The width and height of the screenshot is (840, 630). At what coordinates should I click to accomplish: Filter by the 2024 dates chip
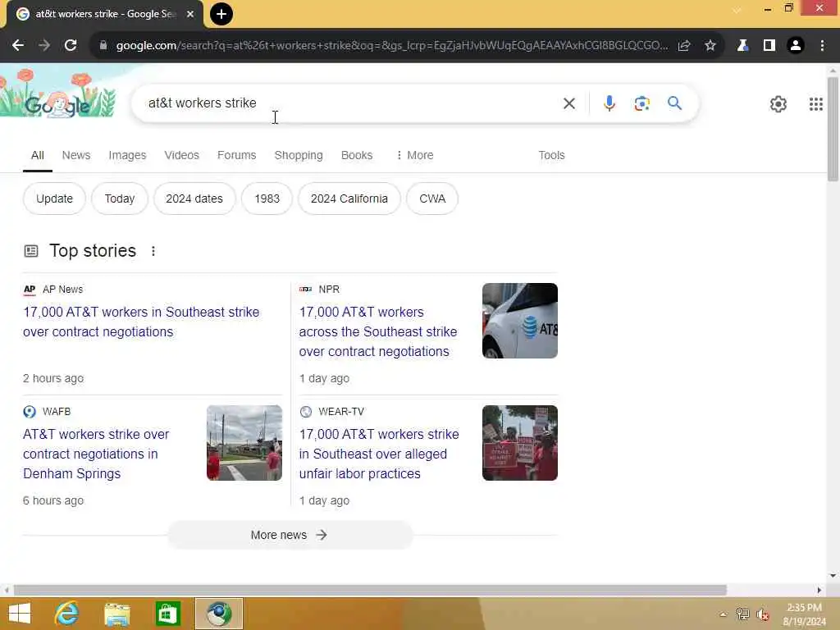coord(194,199)
